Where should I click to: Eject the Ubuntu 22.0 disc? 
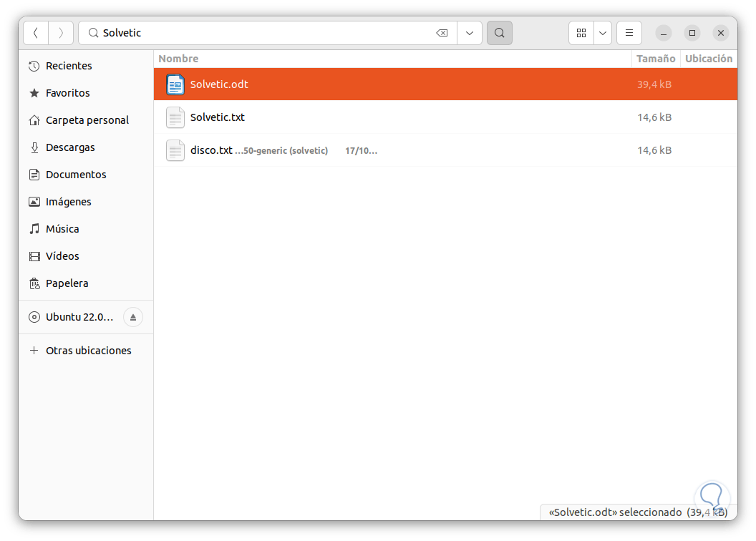(x=133, y=317)
